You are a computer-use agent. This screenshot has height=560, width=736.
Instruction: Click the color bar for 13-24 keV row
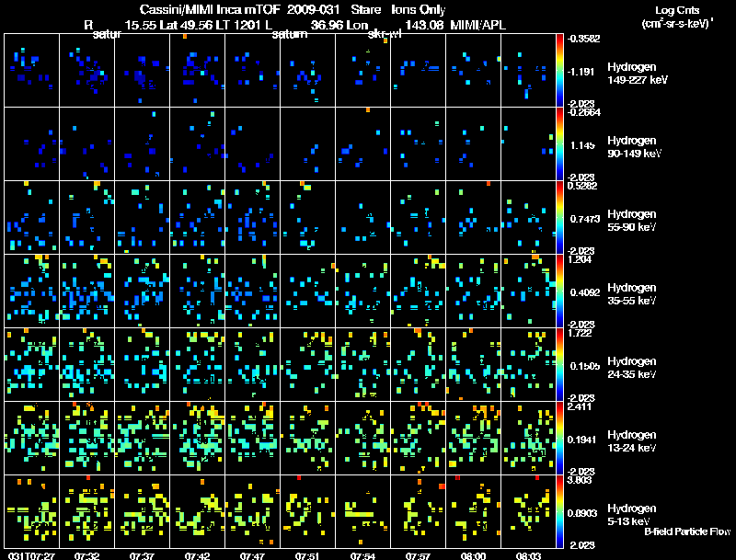click(559, 439)
